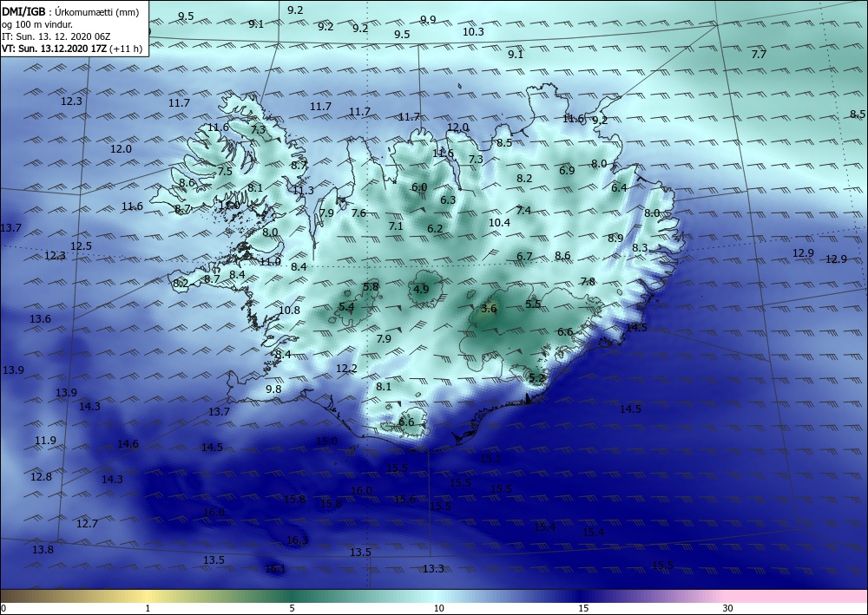The width and height of the screenshot is (868, 615).
Task: Click the 'og 100 m vindur.' caption line
Action: (37, 24)
